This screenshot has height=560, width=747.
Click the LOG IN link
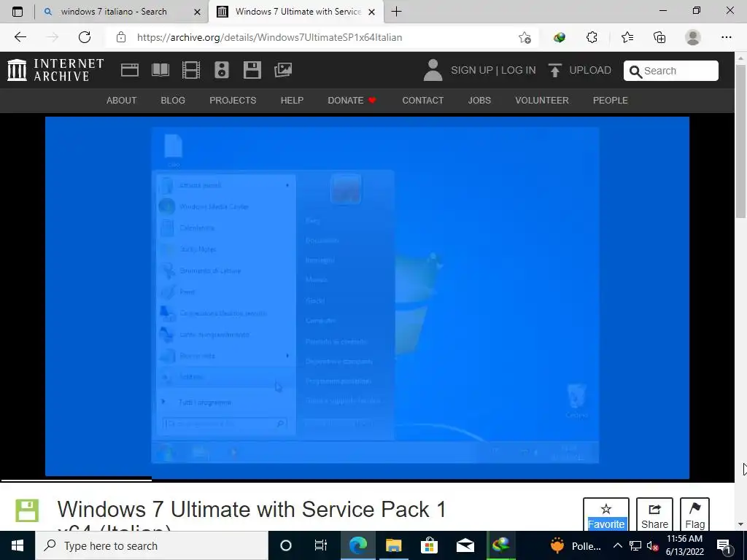519,71
